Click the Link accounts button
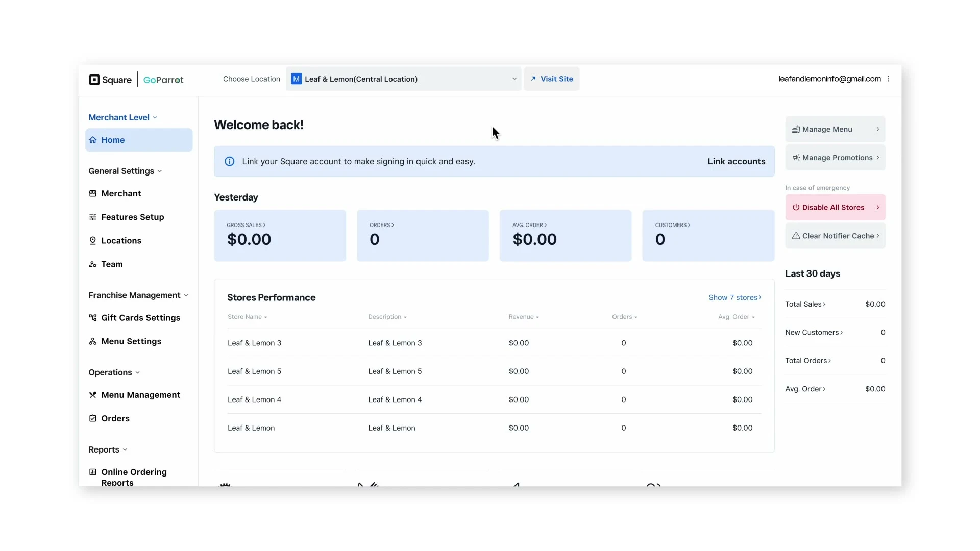The width and height of the screenshot is (980, 551). [736, 161]
